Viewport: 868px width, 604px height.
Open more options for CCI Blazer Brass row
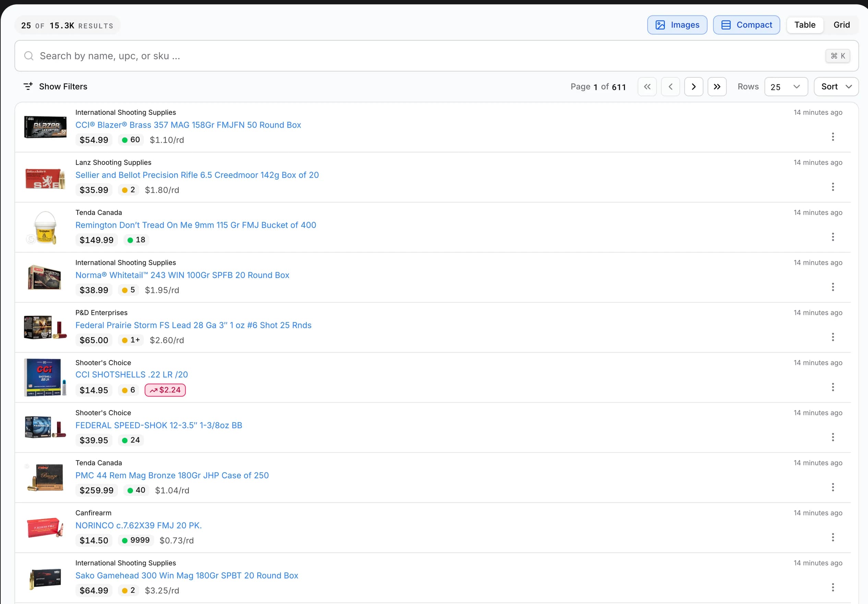(x=832, y=137)
